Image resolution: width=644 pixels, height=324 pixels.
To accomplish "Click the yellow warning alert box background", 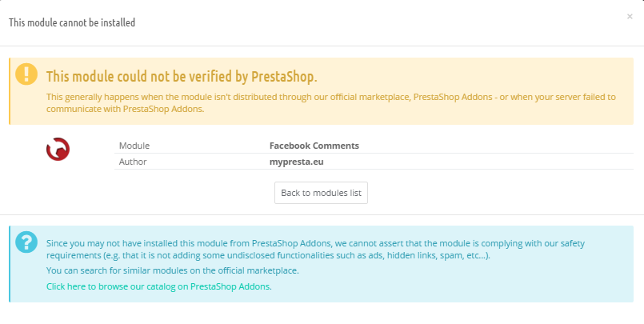I will (321, 91).
